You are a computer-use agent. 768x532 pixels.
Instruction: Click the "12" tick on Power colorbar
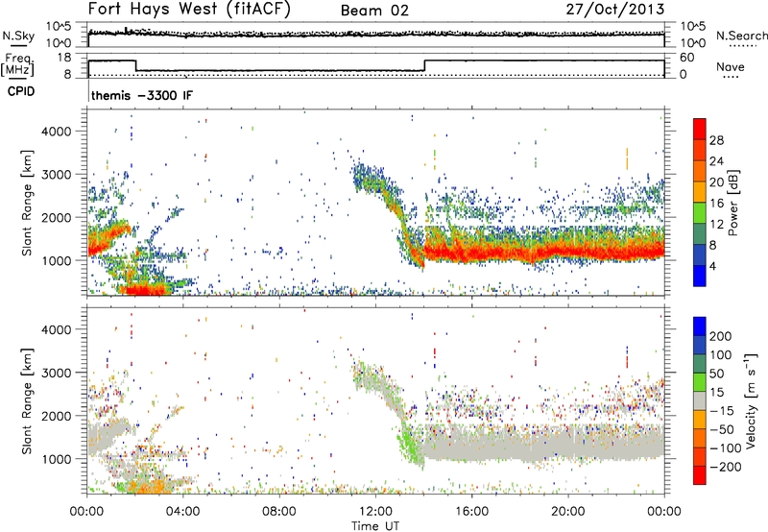click(716, 225)
